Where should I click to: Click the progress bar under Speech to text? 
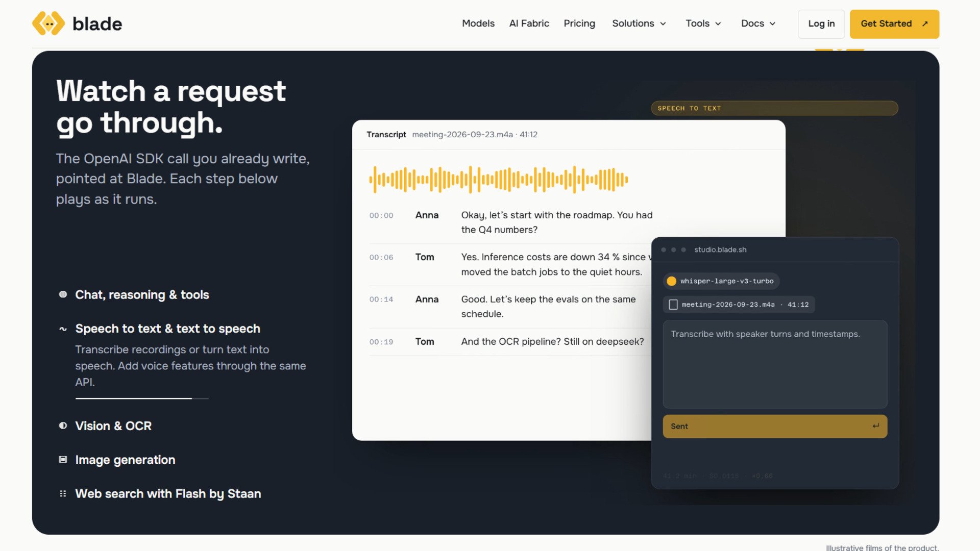point(142,398)
